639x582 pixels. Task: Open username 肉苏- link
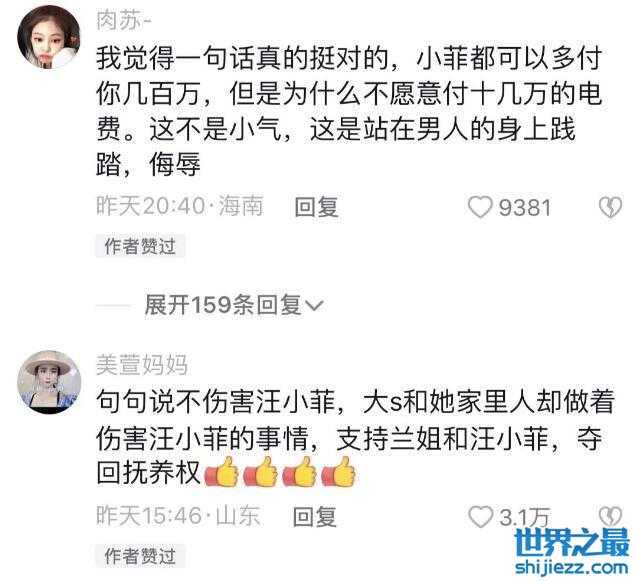(123, 20)
